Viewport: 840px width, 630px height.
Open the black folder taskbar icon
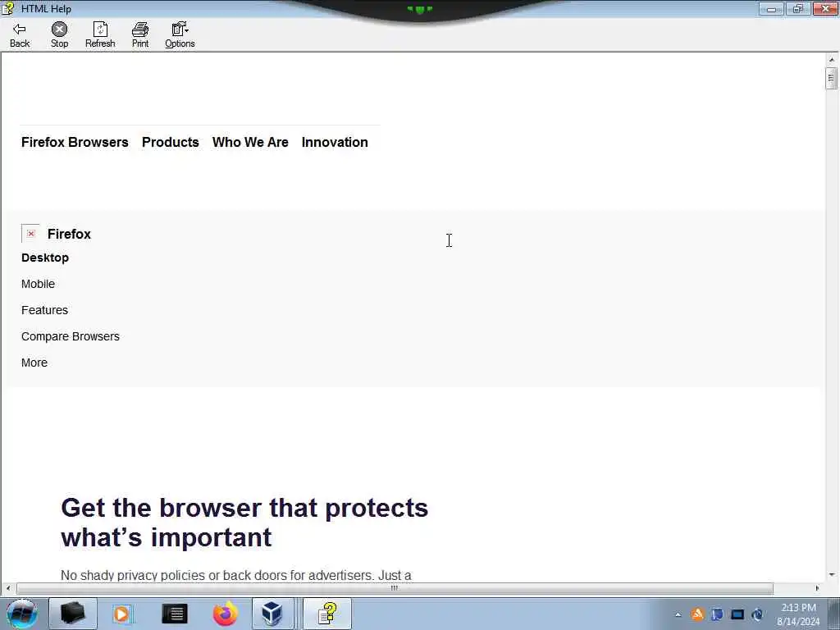pos(73,614)
